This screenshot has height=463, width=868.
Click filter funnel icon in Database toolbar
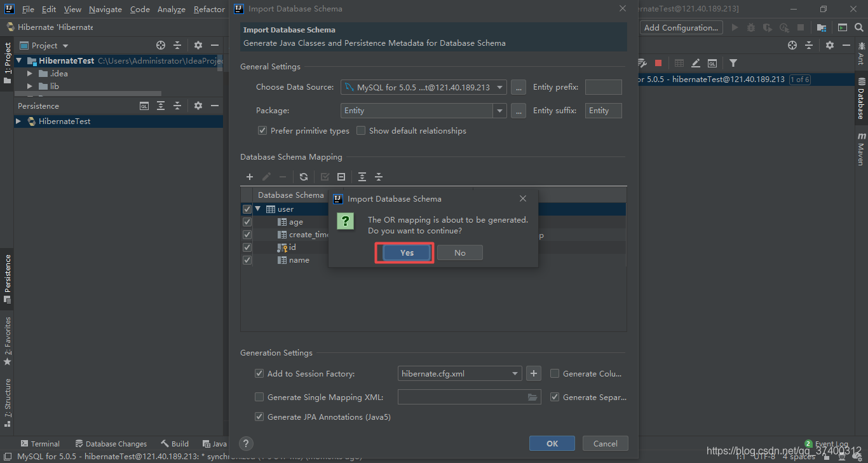click(x=733, y=63)
